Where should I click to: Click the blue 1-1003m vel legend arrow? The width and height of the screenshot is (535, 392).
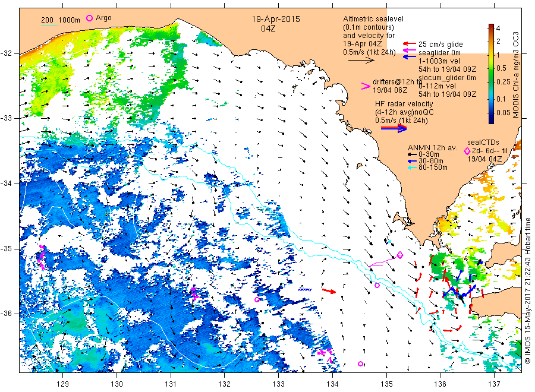coord(410,56)
